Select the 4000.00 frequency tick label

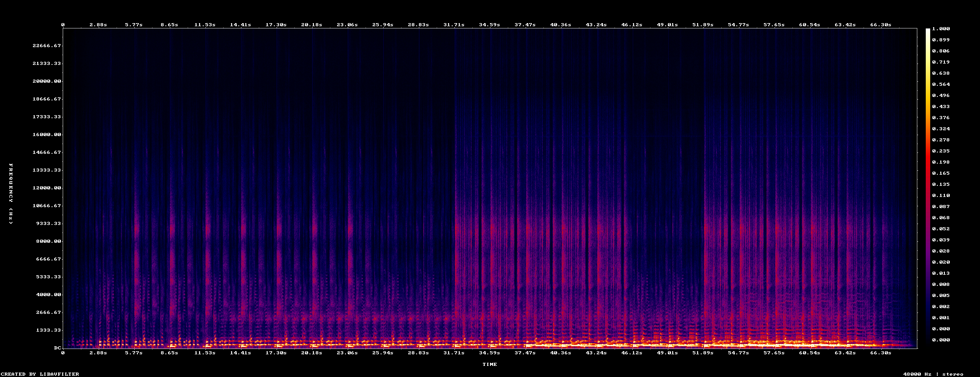[48, 295]
